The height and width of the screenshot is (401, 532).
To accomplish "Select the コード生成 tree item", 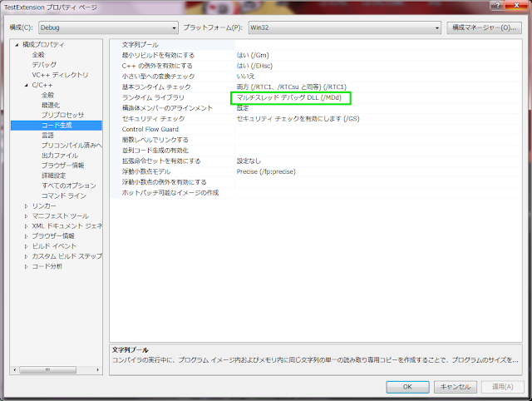I will 57,126.
